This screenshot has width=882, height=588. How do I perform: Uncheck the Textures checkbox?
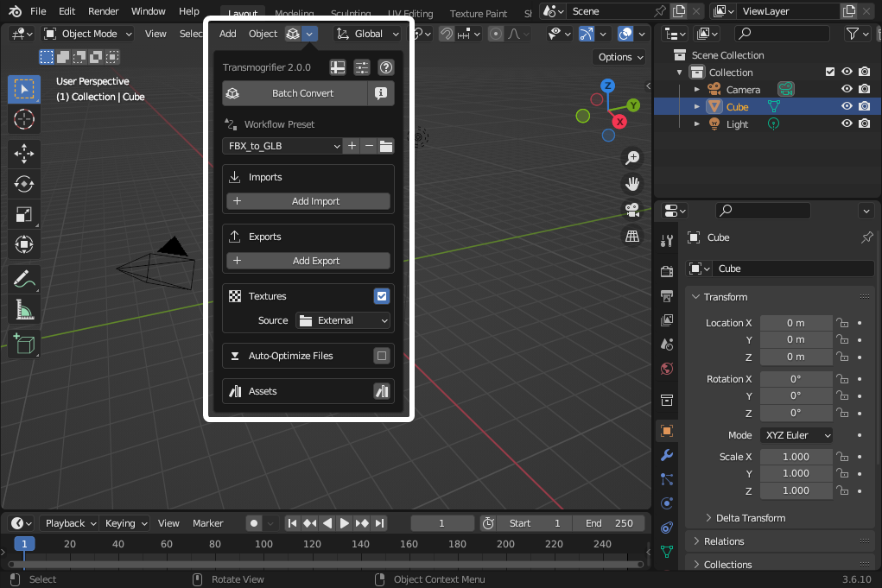pos(382,296)
